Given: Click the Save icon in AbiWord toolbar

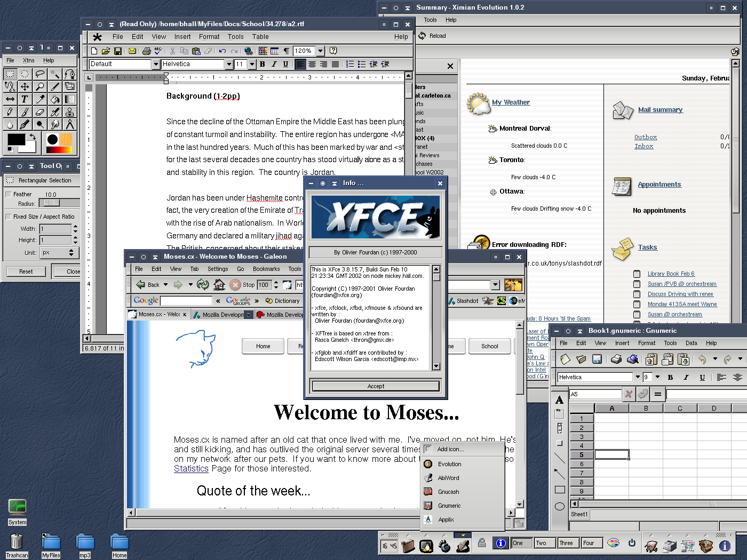Looking at the screenshot, I should pyautogui.click(x=118, y=51).
